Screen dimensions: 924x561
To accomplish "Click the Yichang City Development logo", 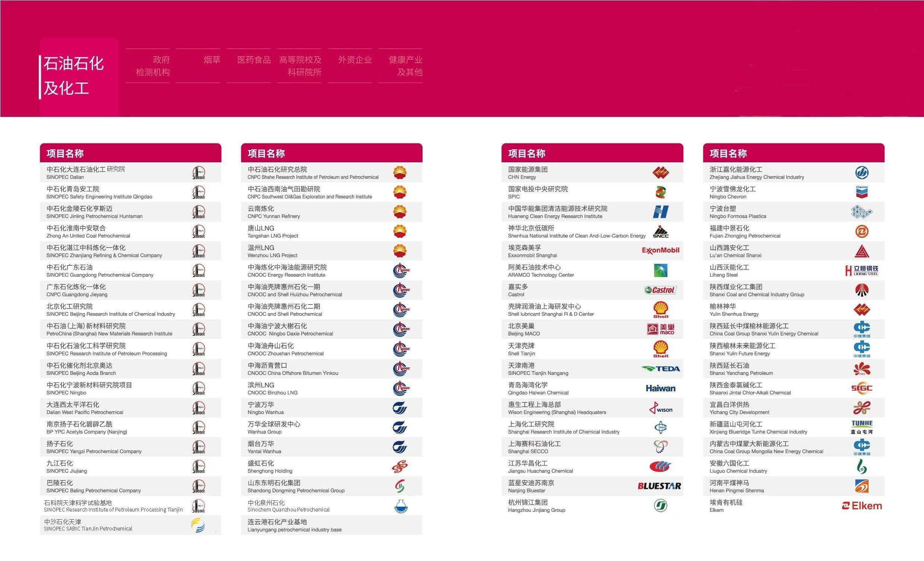I will [x=862, y=408].
